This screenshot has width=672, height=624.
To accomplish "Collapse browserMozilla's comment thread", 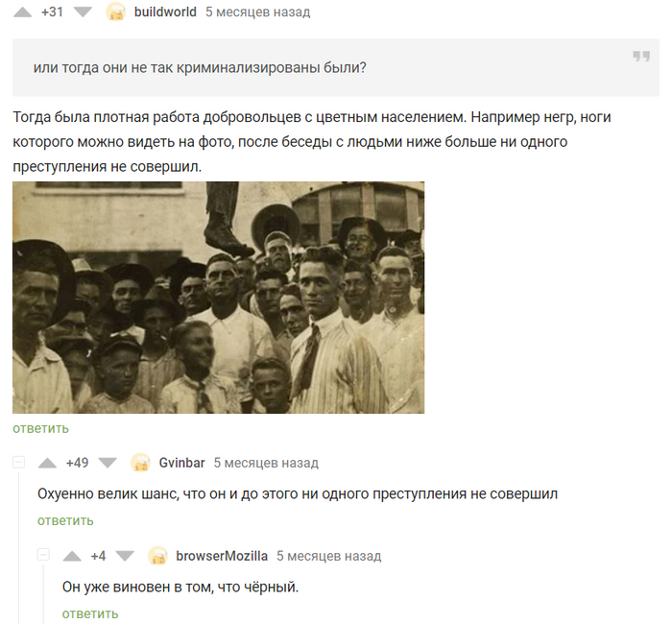I will (43, 555).
